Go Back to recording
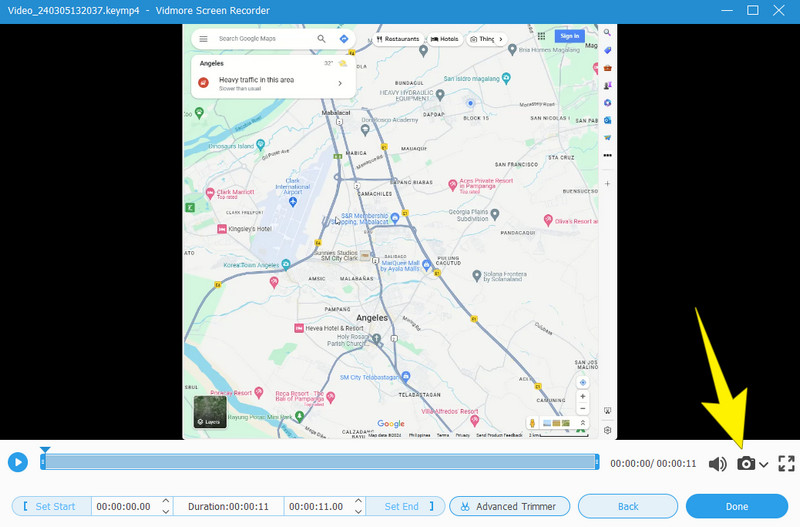800x527 pixels. [628, 506]
